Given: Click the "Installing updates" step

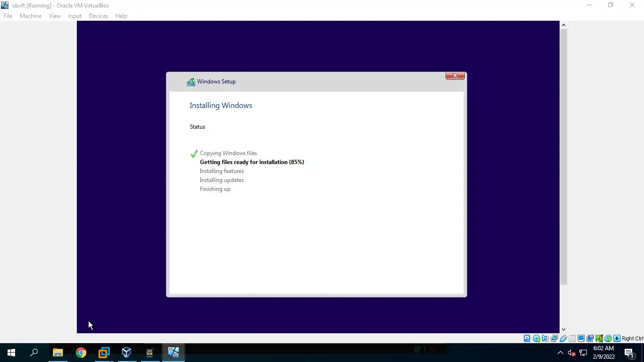Looking at the screenshot, I should [x=222, y=180].
